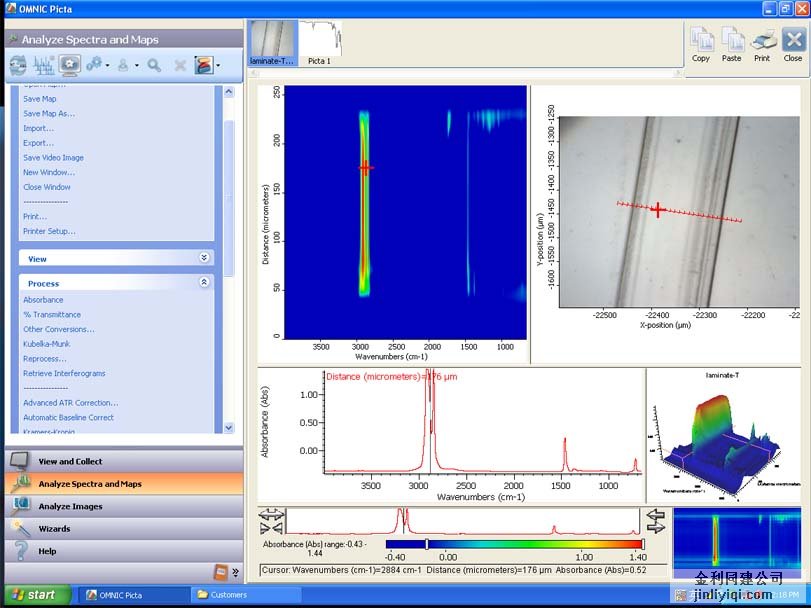This screenshot has width=811, height=608.
Task: Click the spectrum peaks toolbar icon
Action: pyautogui.click(x=44, y=65)
